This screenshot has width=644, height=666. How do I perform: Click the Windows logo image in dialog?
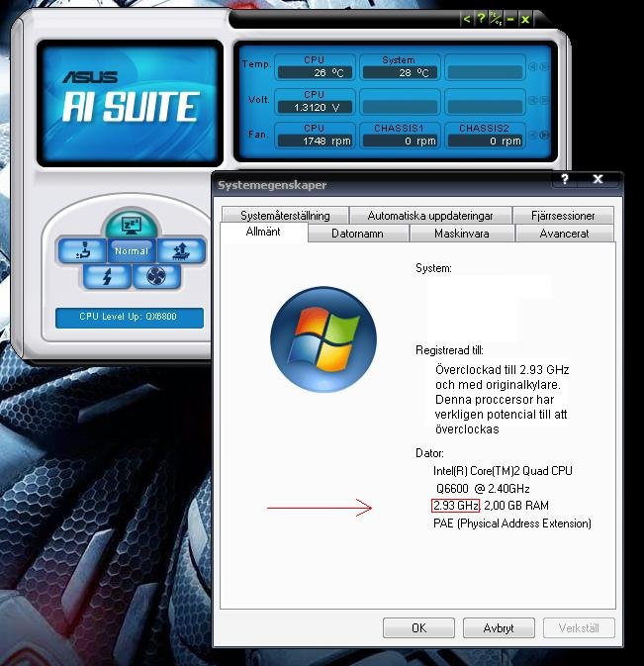pos(323,339)
